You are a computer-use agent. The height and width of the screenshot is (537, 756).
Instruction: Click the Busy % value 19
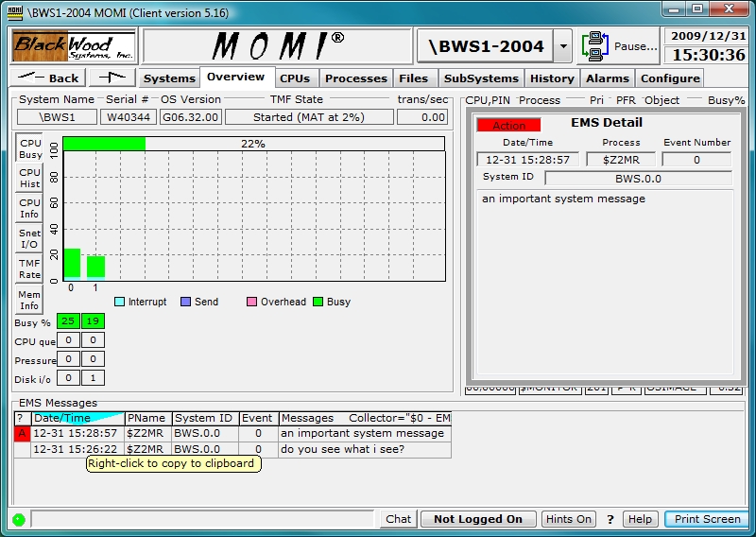pos(93,321)
